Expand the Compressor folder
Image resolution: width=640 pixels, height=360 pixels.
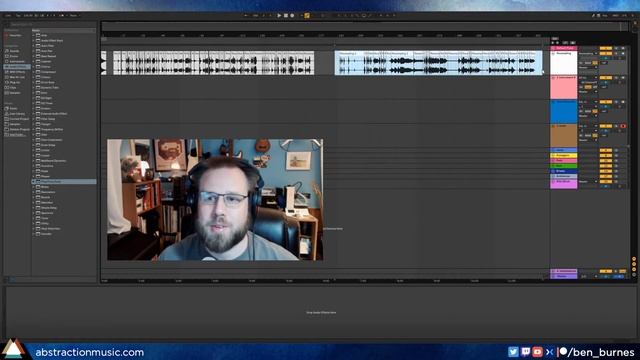pos(33,72)
